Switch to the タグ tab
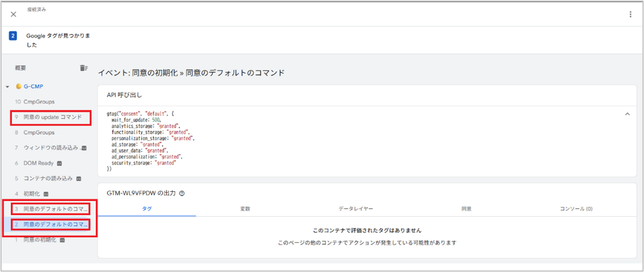Screen dimensions: 644x272 point(147,209)
